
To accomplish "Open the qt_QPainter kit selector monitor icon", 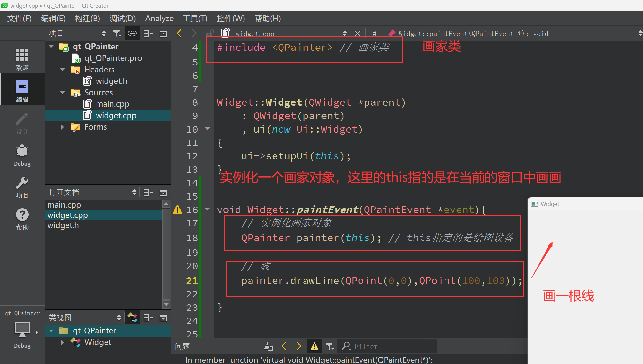I will (x=22, y=330).
